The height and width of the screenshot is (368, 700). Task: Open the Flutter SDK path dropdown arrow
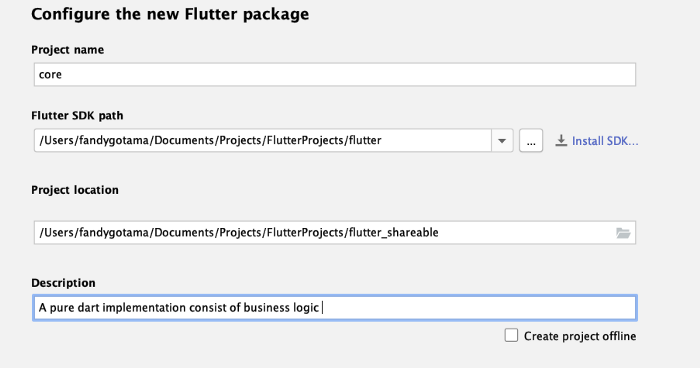click(x=502, y=141)
